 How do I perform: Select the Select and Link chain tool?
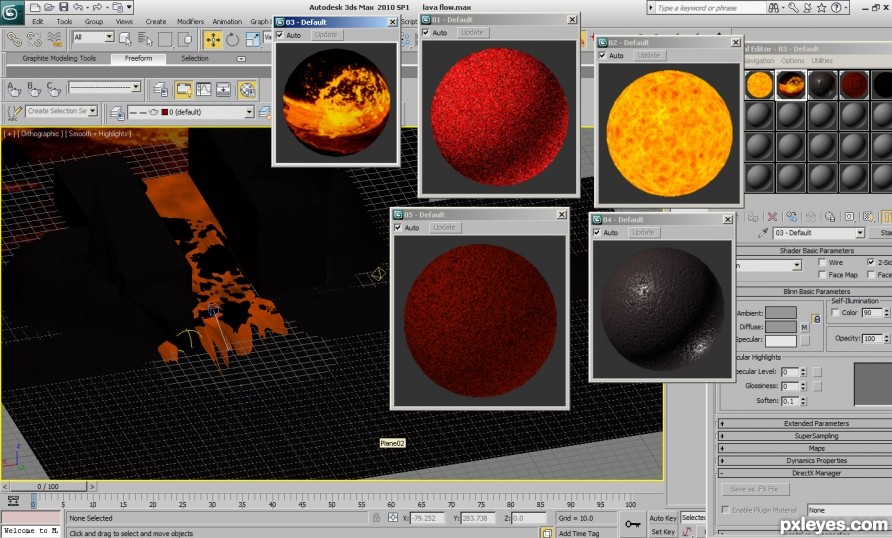[14, 39]
